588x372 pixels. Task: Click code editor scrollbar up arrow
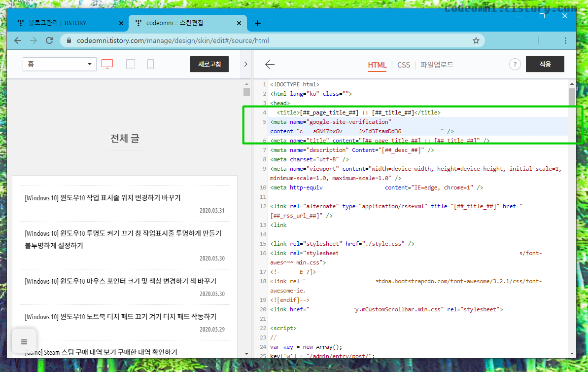pyautogui.click(x=572, y=84)
